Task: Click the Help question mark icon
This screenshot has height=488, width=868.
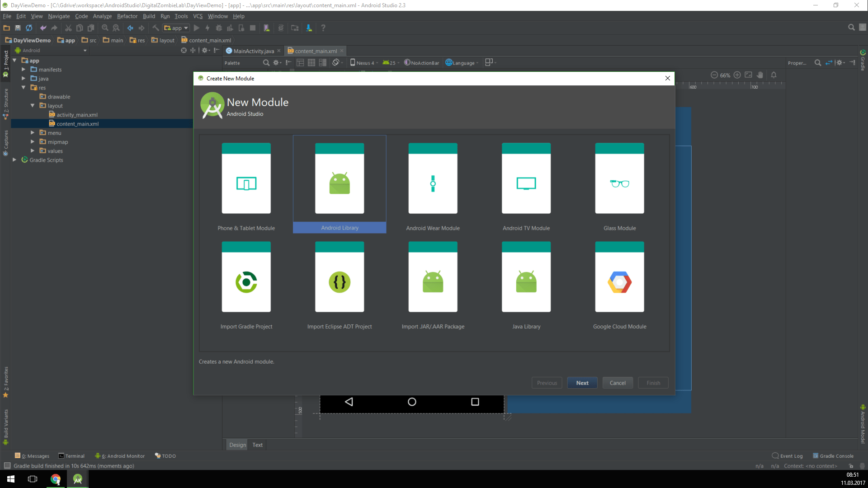Action: (323, 28)
